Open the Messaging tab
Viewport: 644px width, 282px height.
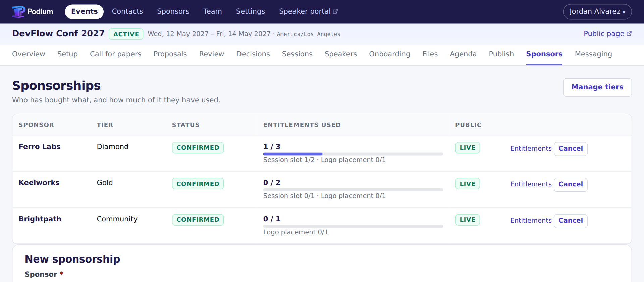point(593,54)
